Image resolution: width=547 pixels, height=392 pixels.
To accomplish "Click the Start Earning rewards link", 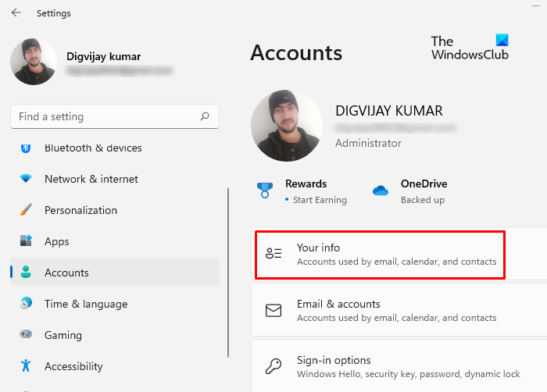I will pyautogui.click(x=320, y=200).
